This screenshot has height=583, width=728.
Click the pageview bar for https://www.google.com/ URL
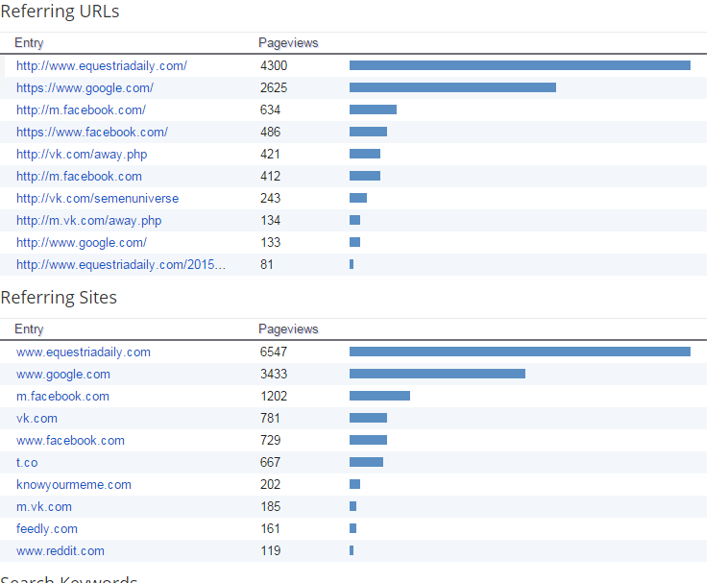[452, 87]
